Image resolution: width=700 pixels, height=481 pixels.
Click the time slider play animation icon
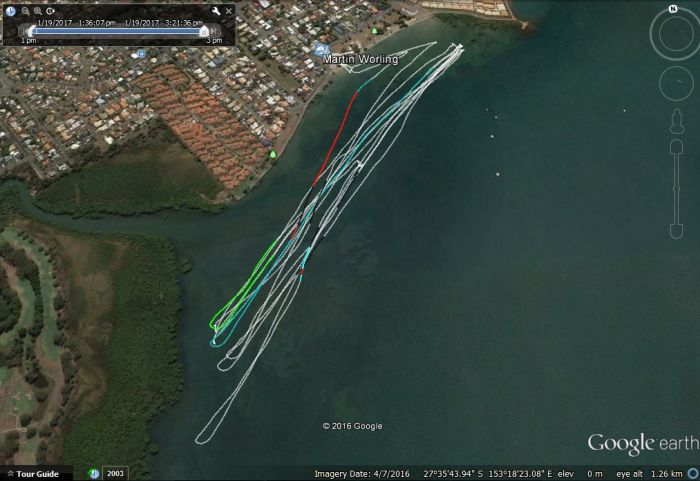click(12, 11)
